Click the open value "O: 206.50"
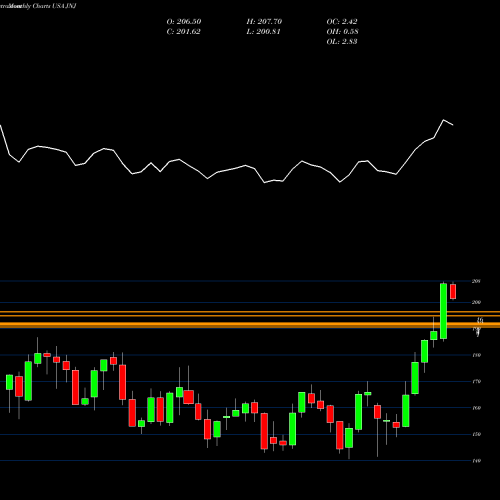The image size is (500, 500). tap(184, 22)
